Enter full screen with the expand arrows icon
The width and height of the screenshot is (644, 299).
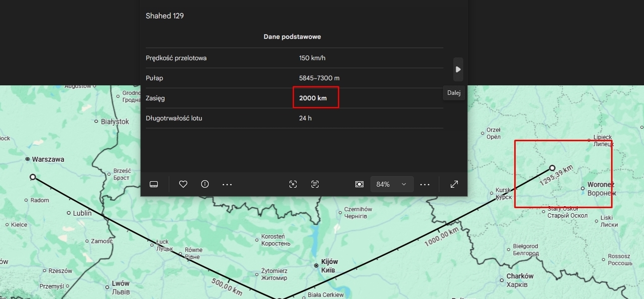point(454,184)
